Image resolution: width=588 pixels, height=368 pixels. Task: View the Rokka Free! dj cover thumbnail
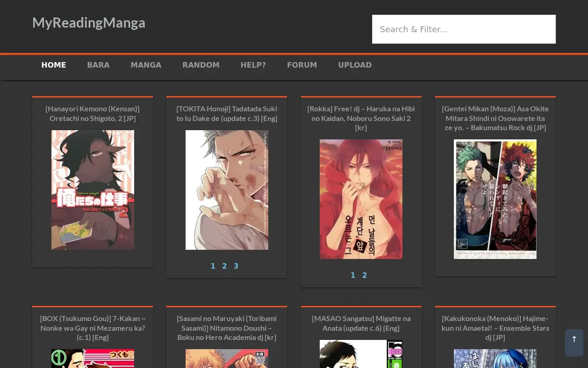(361, 199)
